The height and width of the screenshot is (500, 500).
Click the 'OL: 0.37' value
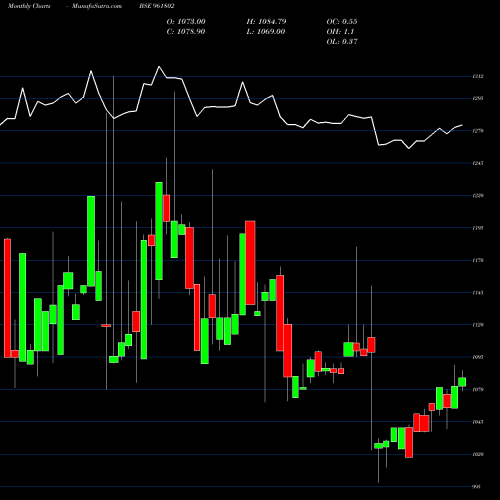[x=342, y=42]
